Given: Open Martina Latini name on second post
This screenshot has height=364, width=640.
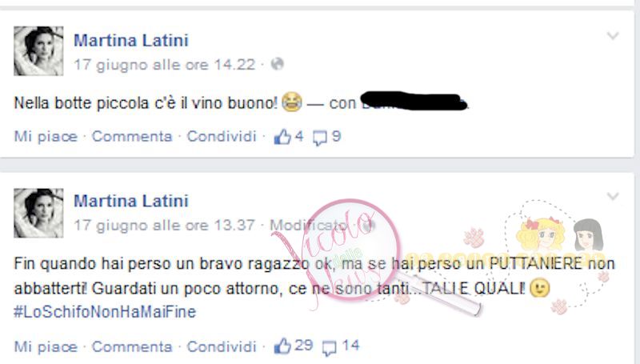Looking at the screenshot, I should [x=131, y=201].
